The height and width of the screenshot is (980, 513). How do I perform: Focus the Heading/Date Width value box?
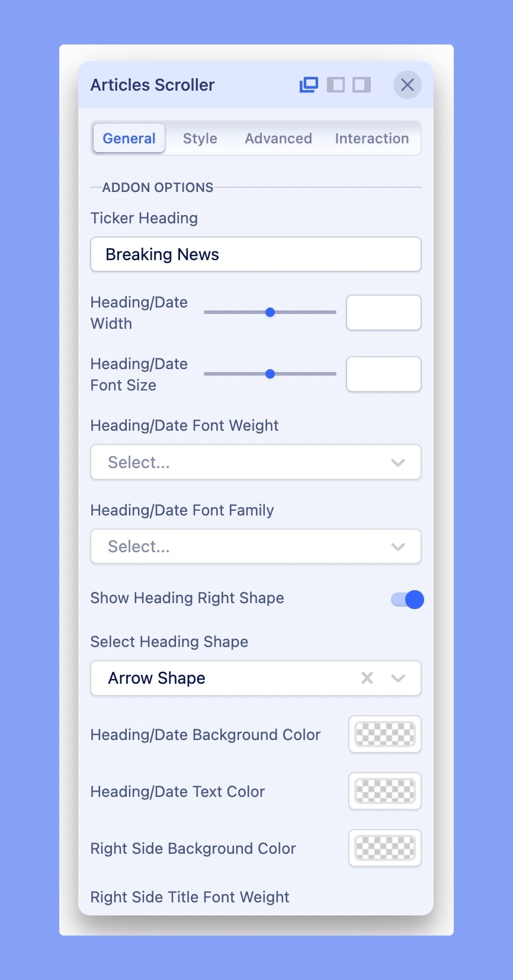pos(384,313)
